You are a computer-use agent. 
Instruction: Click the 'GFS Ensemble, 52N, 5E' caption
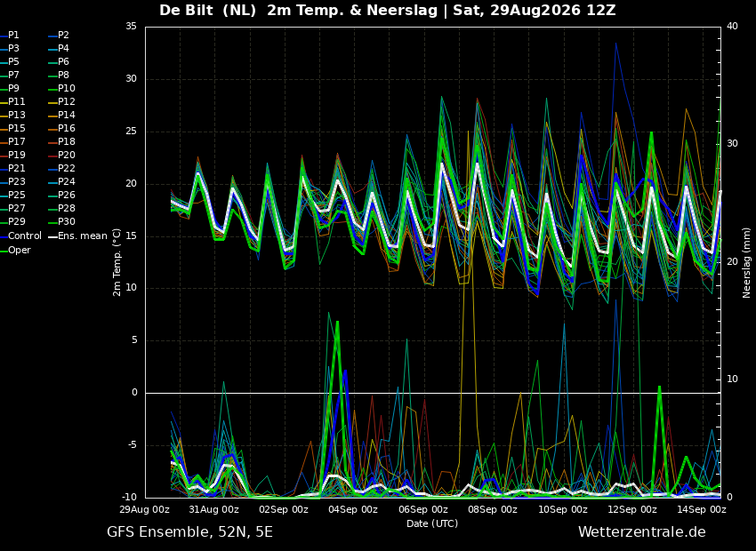tap(190, 532)
